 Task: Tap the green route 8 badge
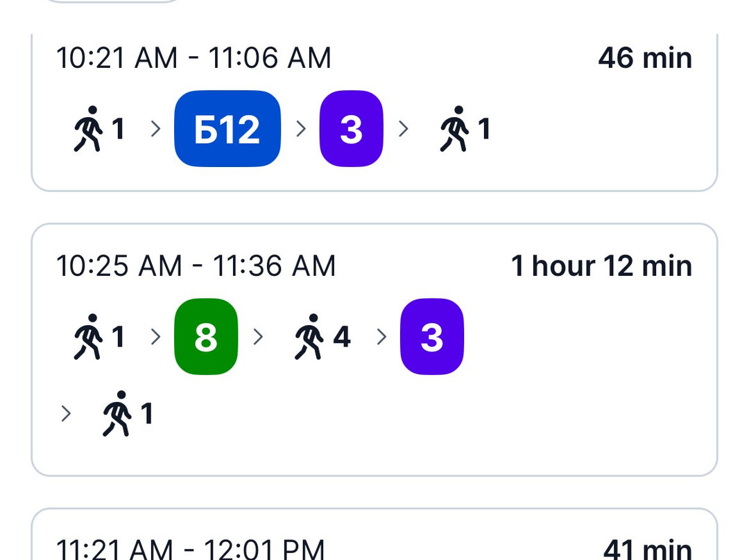click(x=205, y=337)
